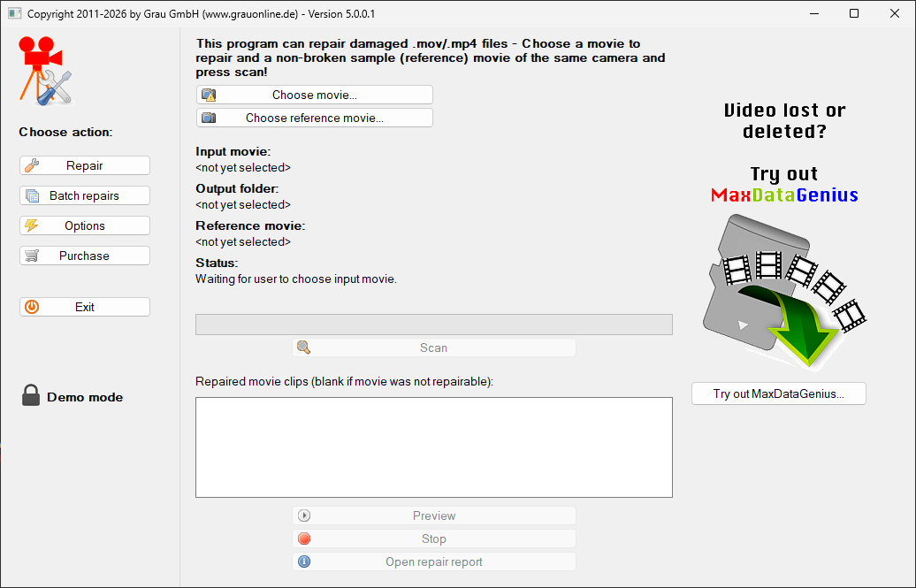Click the Input movie not yet selected text
916x588 pixels.
(243, 168)
